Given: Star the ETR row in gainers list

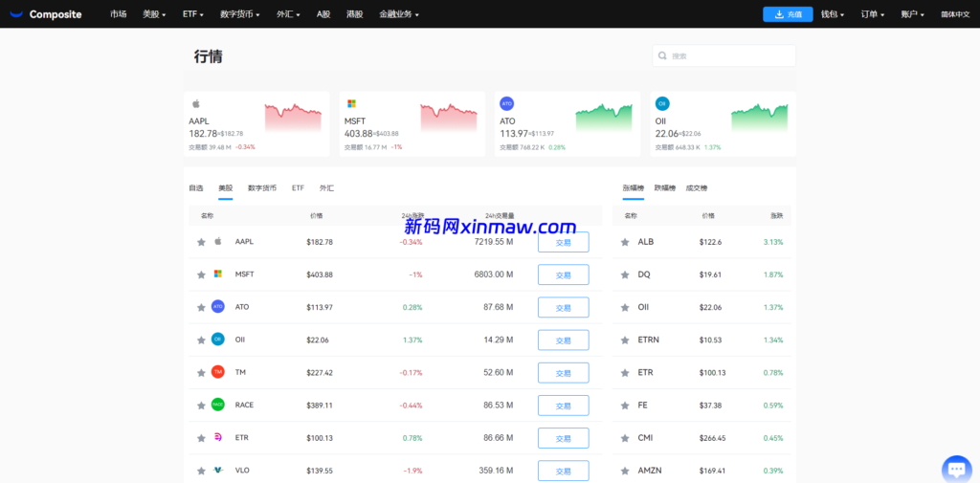Looking at the screenshot, I should tap(624, 372).
